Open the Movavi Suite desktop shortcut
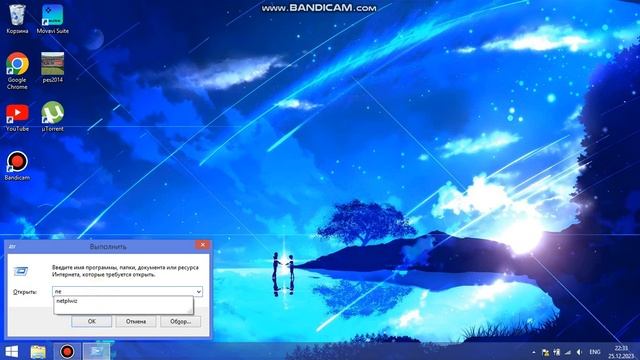Viewport: 640px width, 360px height. point(53,19)
